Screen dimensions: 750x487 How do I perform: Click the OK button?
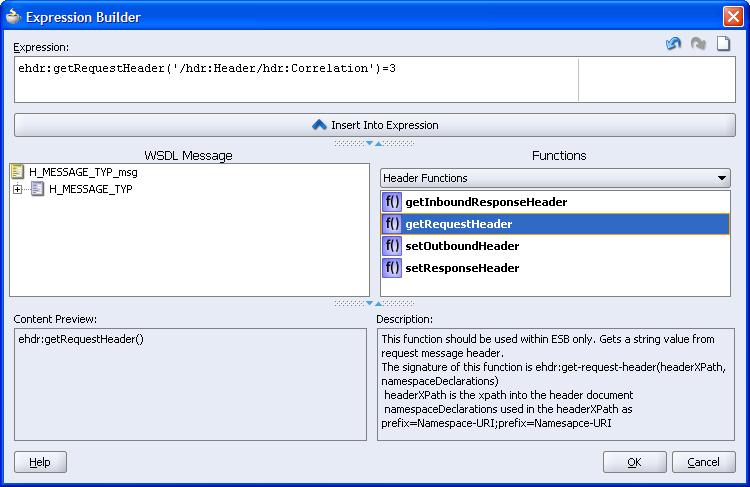[x=633, y=462]
